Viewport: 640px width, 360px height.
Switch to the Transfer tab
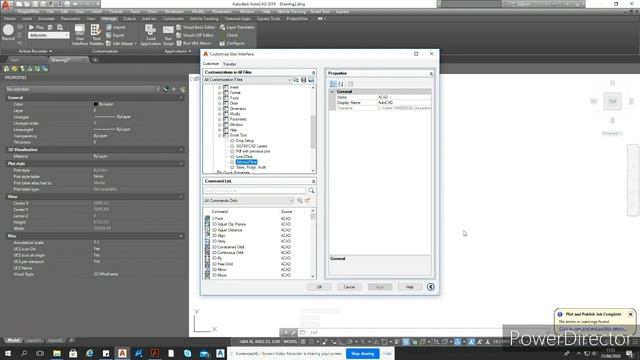[x=229, y=64]
